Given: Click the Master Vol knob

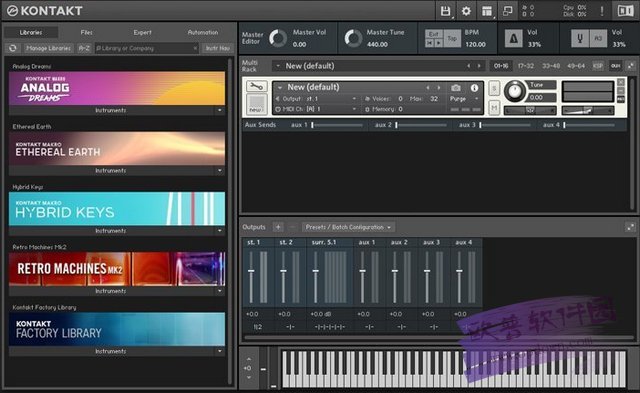Looking at the screenshot, I should click(x=278, y=38).
